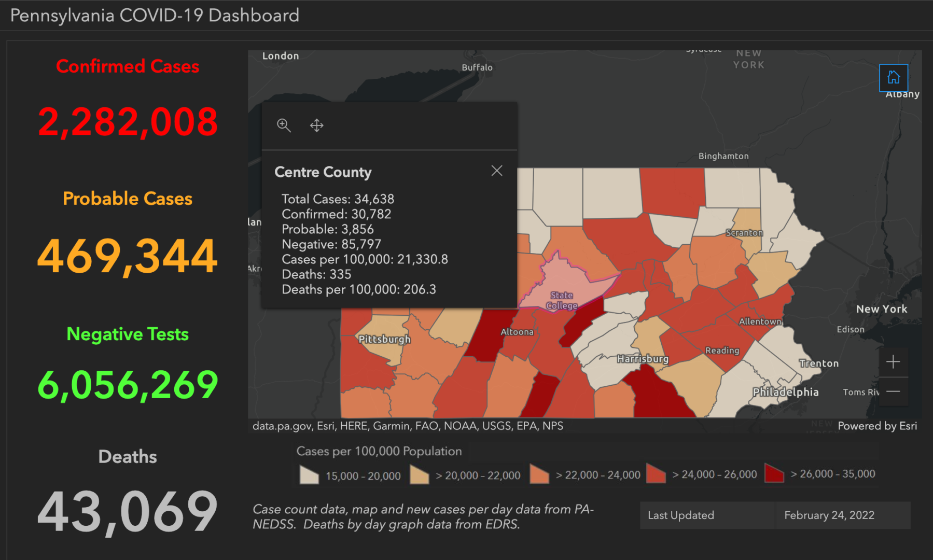Click Confirmed: 30,782 line in popup
Viewport: 933px width, 560px height.
pos(336,214)
